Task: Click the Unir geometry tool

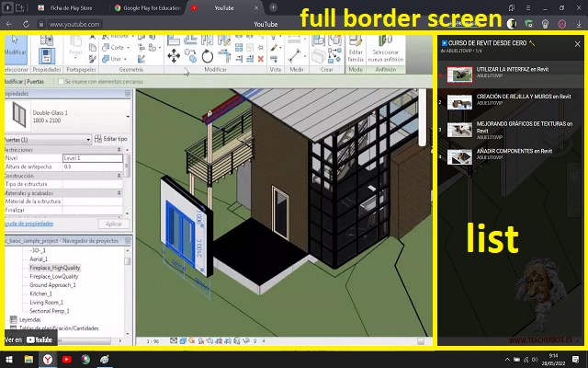Action: [x=112, y=59]
